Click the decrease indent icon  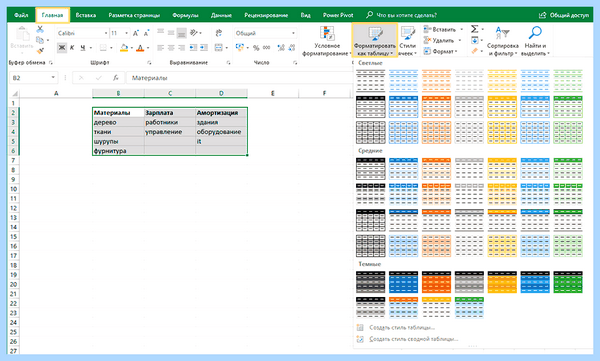pos(193,47)
